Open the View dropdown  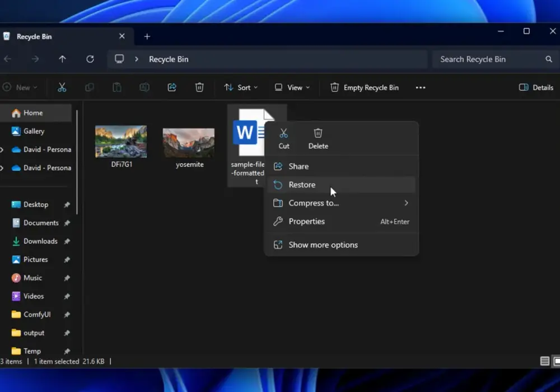[x=292, y=87]
